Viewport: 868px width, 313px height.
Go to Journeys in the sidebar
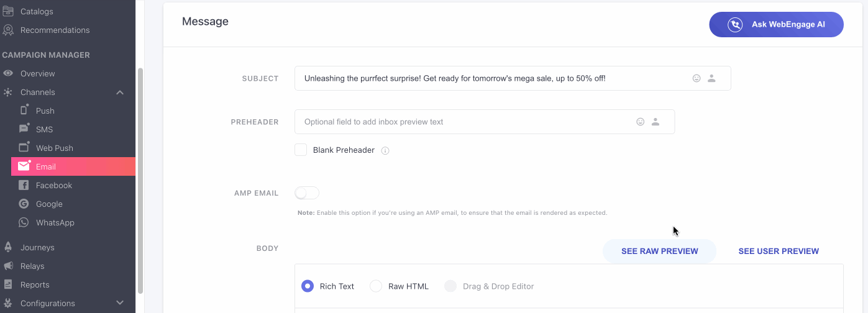(37, 247)
